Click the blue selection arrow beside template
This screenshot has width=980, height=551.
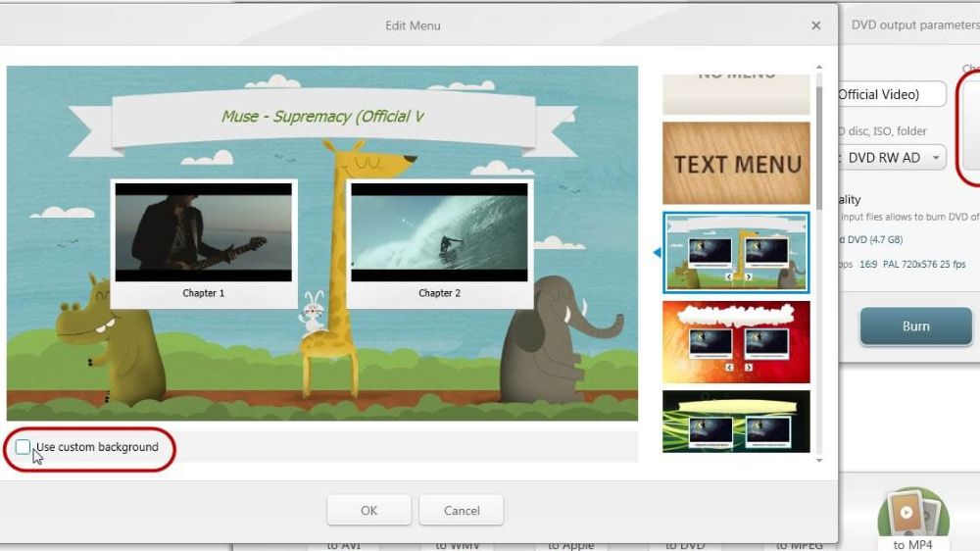tap(657, 253)
